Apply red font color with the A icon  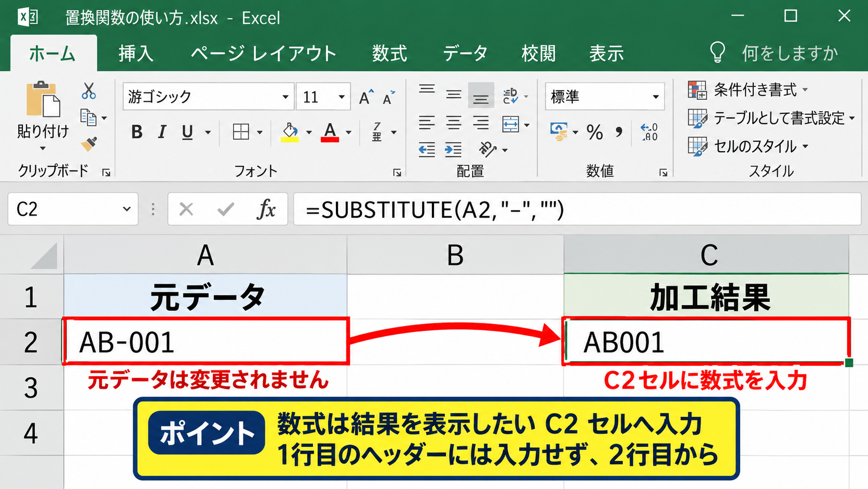[x=330, y=132]
